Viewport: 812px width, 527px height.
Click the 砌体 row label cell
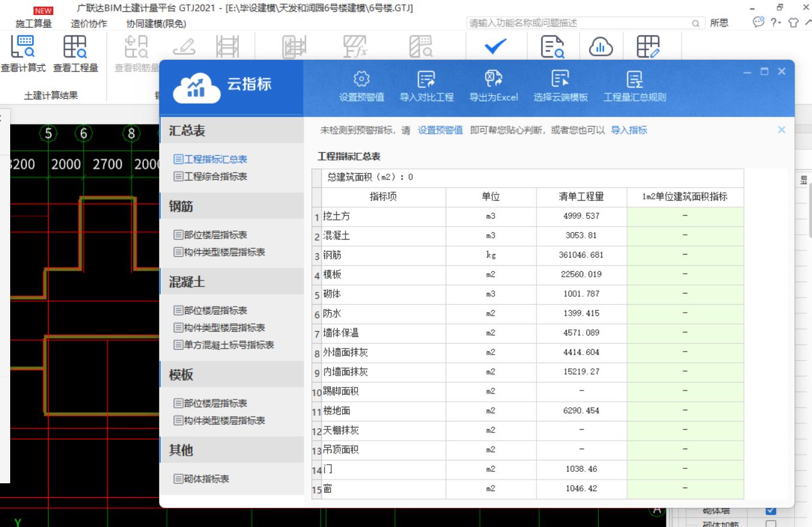click(x=383, y=294)
